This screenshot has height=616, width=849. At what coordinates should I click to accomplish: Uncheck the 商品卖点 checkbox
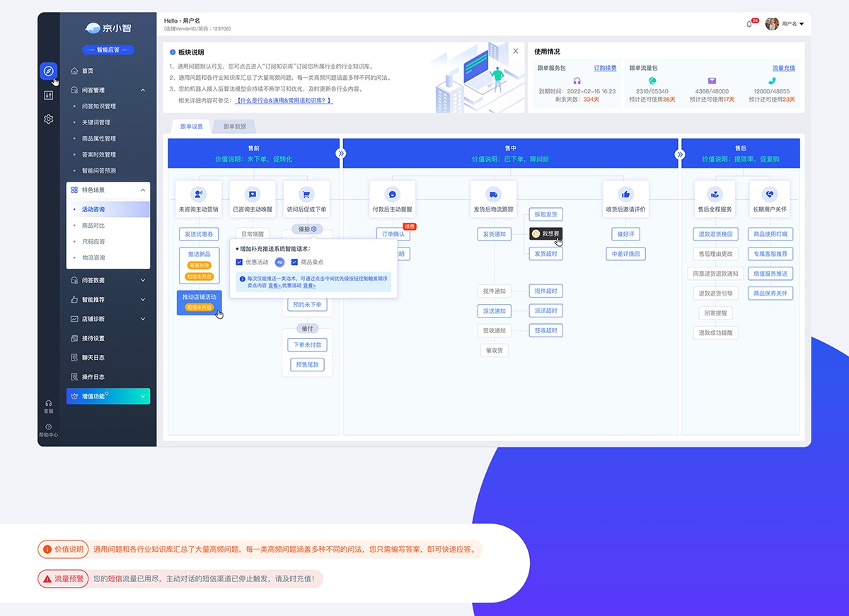click(x=294, y=262)
